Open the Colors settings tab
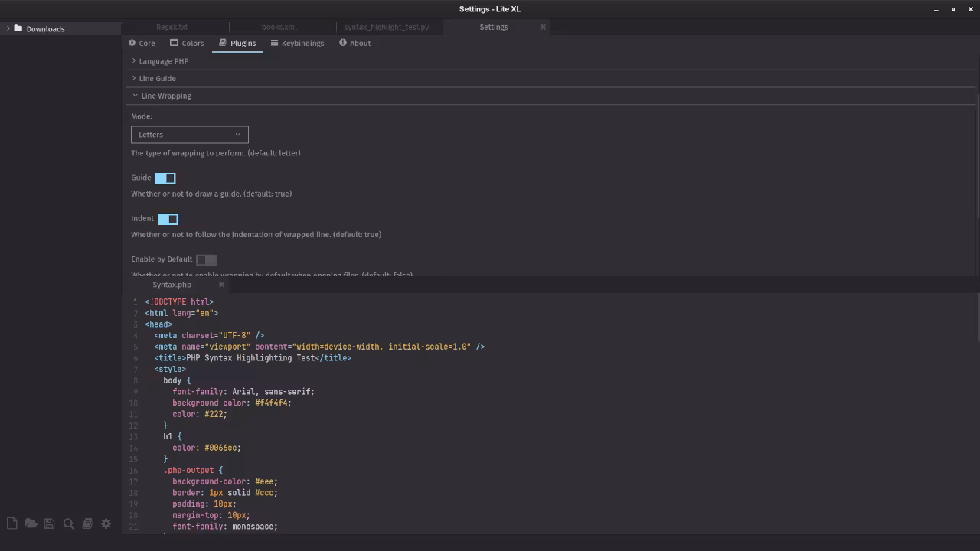The height and width of the screenshot is (551, 980). [x=187, y=44]
